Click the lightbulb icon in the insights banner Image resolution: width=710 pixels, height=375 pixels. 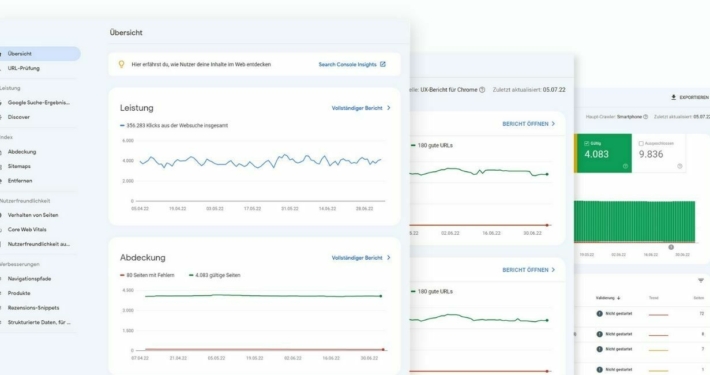click(x=121, y=64)
